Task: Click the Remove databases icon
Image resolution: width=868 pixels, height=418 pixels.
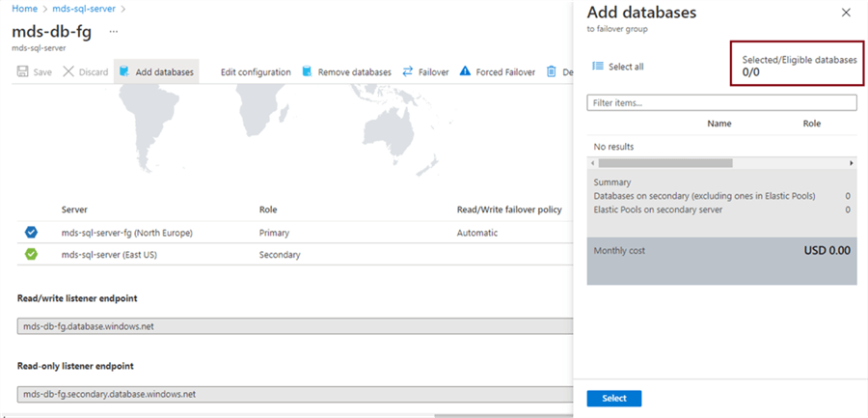Action: 307,71
